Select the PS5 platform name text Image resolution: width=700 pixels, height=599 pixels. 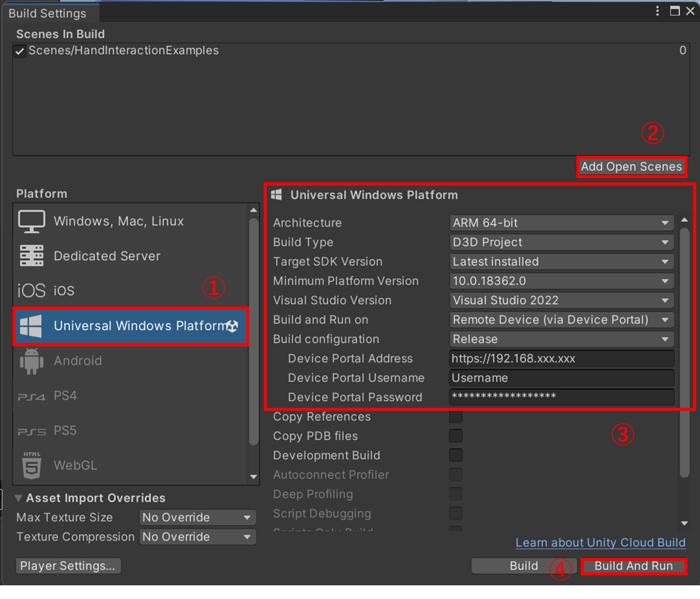(x=65, y=431)
